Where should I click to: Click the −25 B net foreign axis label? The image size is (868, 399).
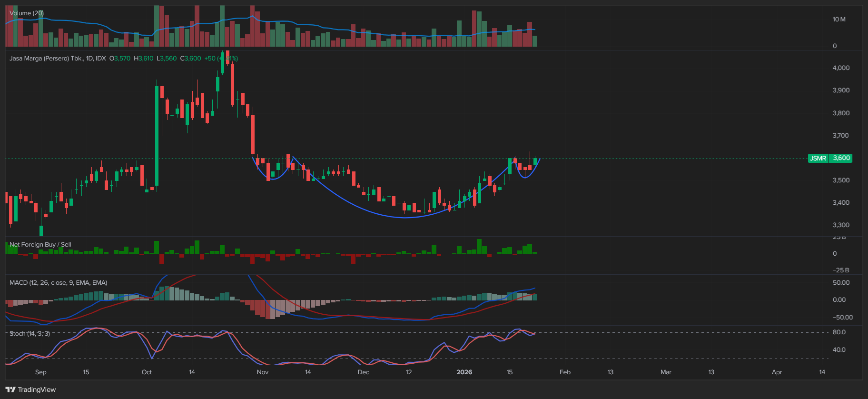tap(841, 270)
